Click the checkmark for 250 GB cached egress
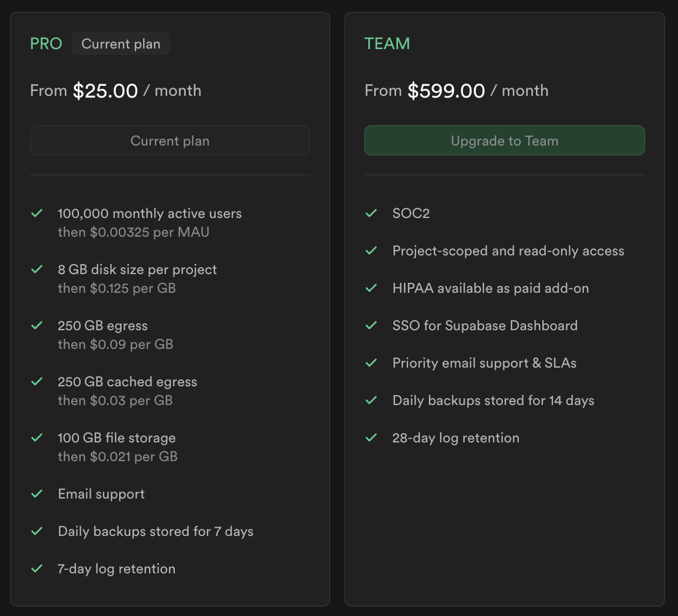678x616 pixels. (x=37, y=382)
